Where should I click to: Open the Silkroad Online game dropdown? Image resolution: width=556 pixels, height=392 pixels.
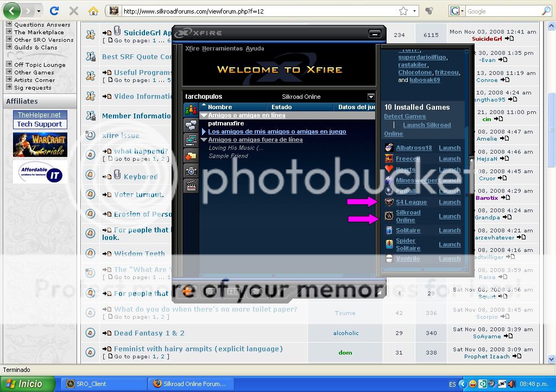coord(371,96)
